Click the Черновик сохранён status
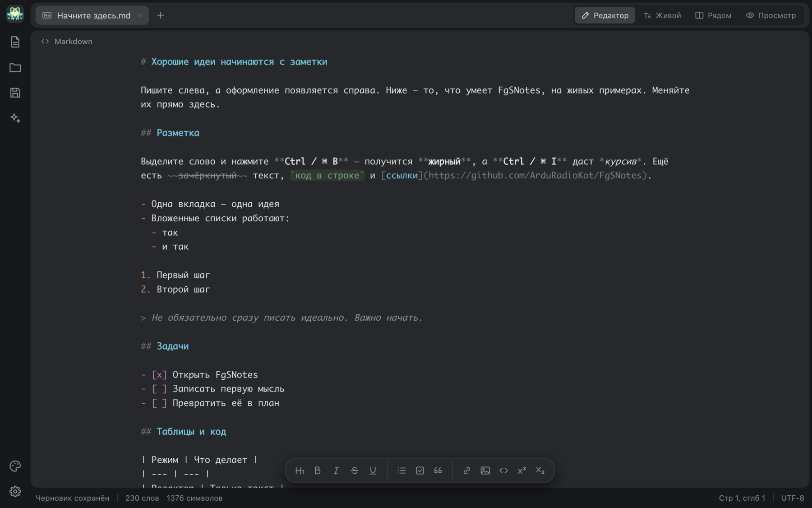This screenshot has width=812, height=508. 72,498
